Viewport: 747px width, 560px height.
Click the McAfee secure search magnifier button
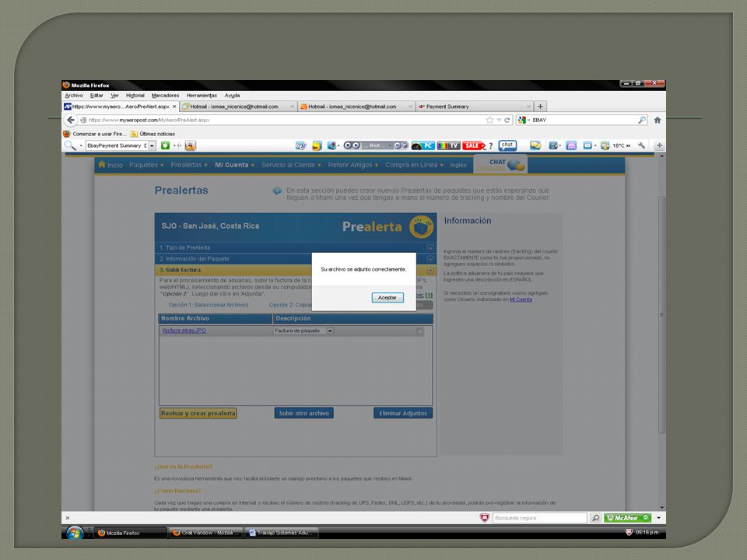coord(595,518)
